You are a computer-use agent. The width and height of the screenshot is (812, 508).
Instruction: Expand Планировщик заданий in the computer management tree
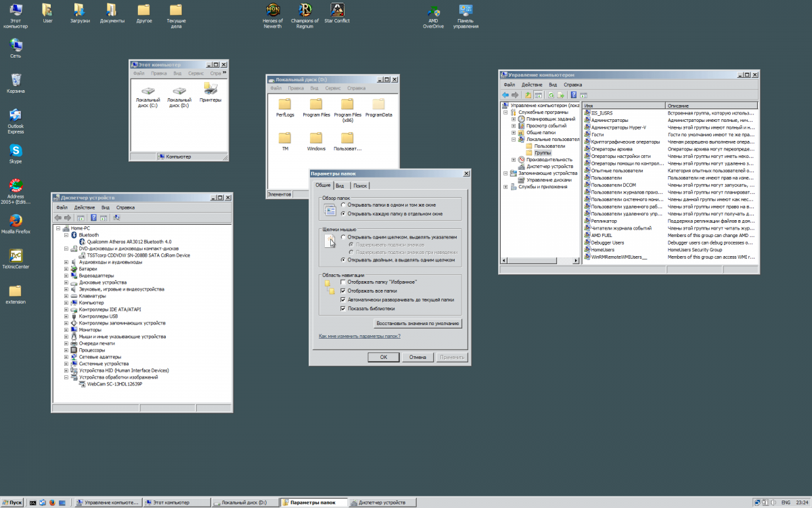coord(514,119)
